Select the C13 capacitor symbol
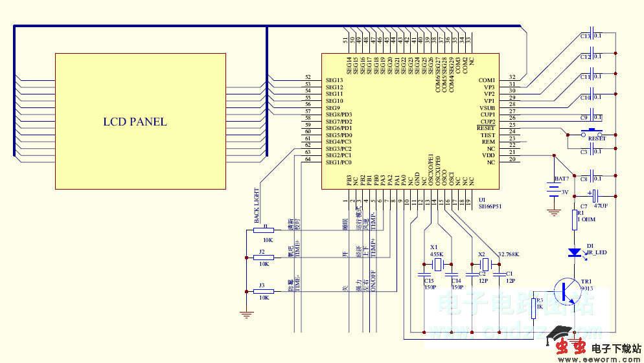Image resolution: width=644 pixels, height=363 pixels. pos(595,36)
